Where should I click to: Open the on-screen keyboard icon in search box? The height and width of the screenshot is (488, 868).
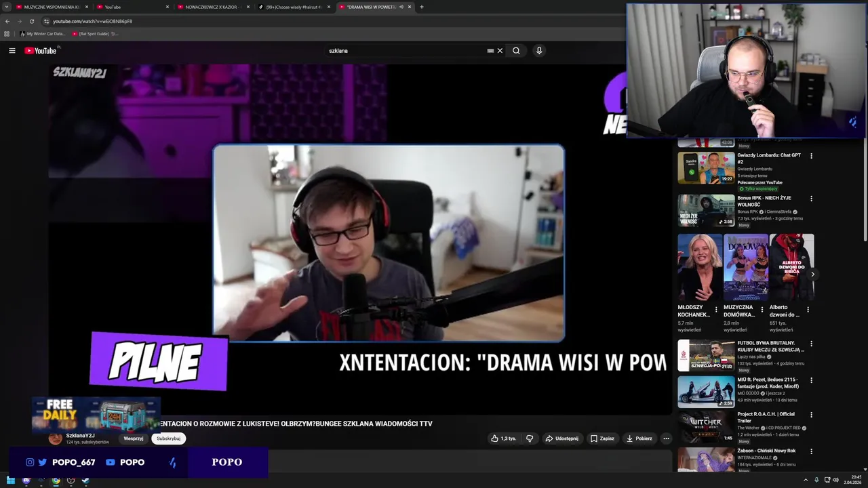click(x=490, y=51)
